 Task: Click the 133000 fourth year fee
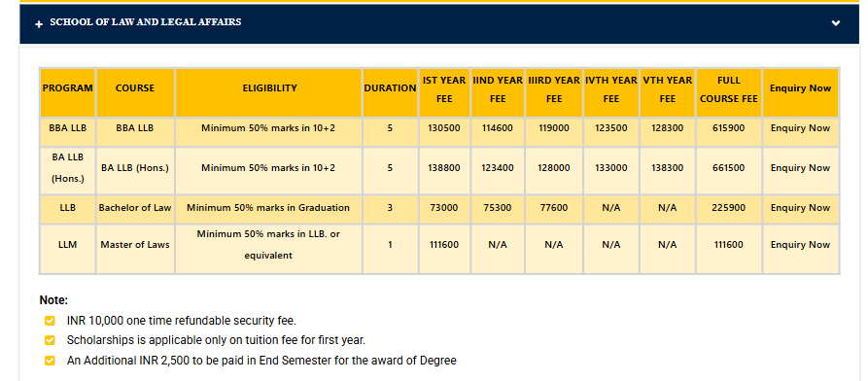click(x=611, y=168)
